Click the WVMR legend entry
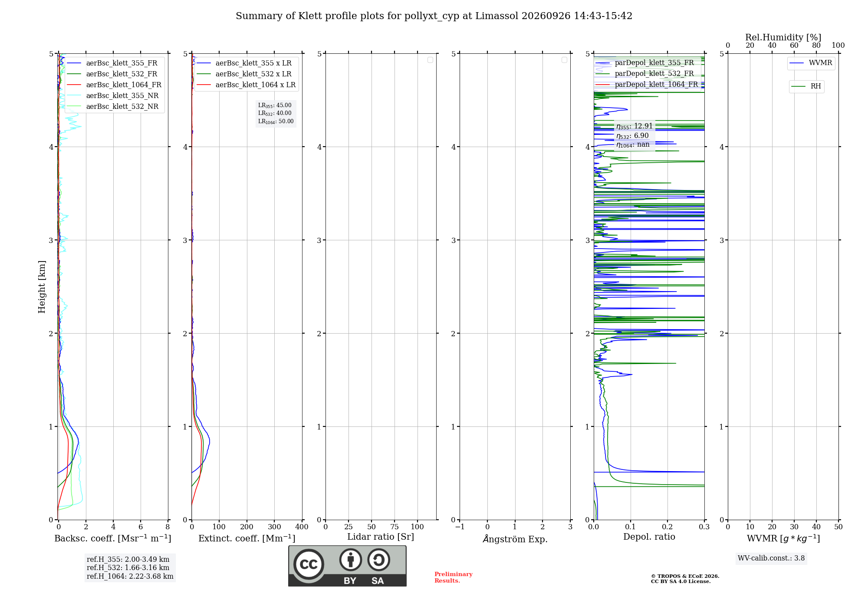Image resolution: width=868 pixels, height=590 pixels. pos(811,63)
